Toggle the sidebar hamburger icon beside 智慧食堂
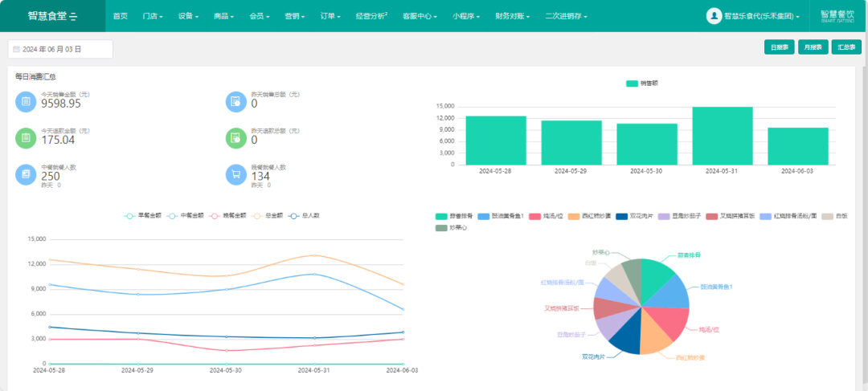 [x=74, y=17]
